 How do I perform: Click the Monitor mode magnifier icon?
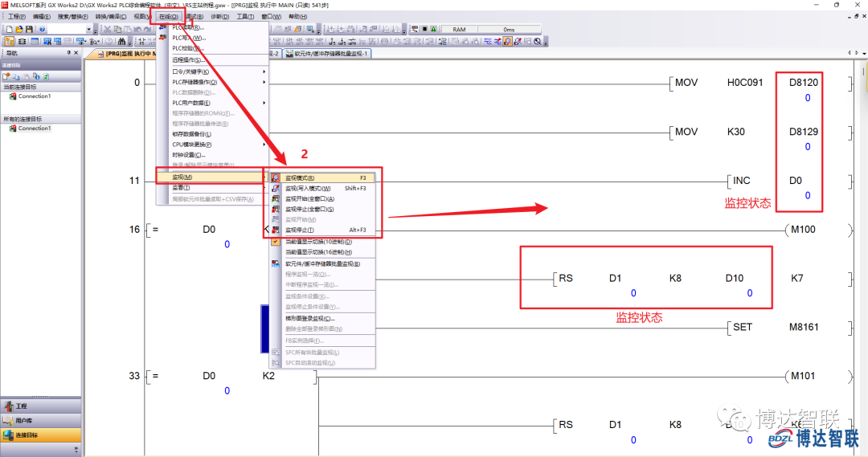pos(276,177)
